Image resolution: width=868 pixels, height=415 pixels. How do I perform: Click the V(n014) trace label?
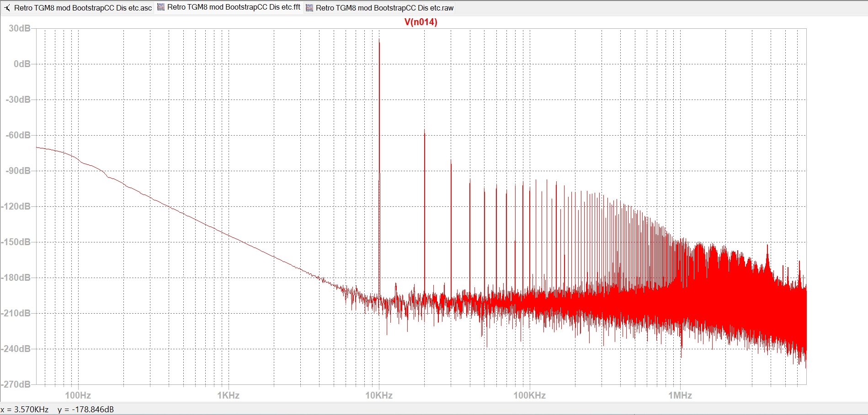click(x=421, y=22)
